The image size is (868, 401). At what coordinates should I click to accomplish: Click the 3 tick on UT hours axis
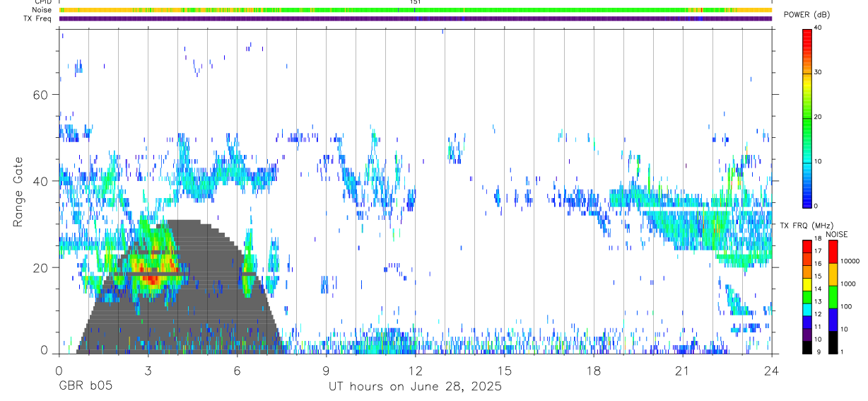tap(148, 370)
